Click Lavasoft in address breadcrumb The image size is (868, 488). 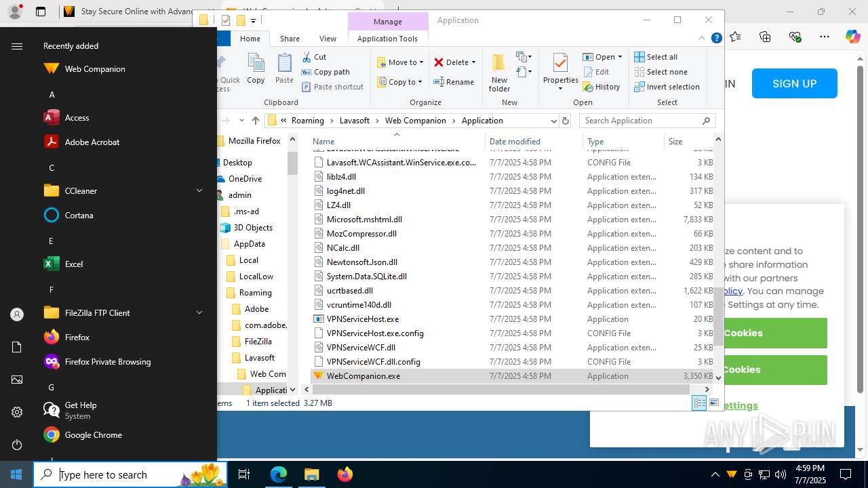coord(355,121)
